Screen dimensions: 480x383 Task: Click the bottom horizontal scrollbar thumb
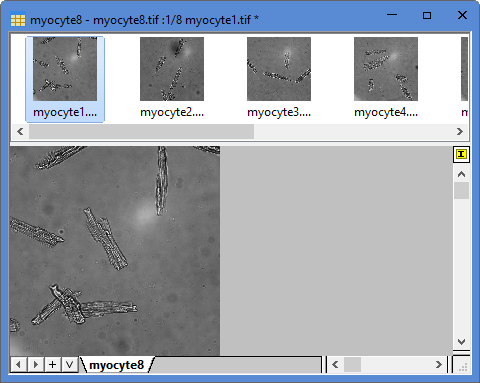point(352,365)
